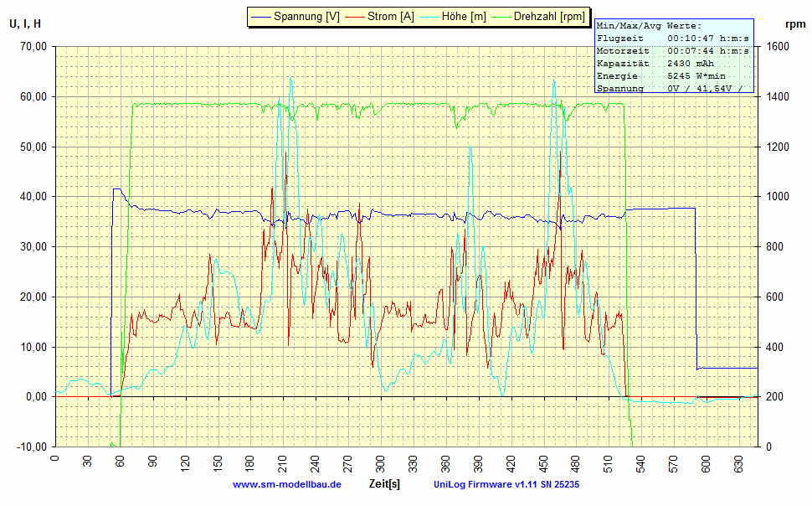This screenshot has width=812, height=506.
Task: Click the red Strom line swatch in legend
Action: click(x=354, y=17)
